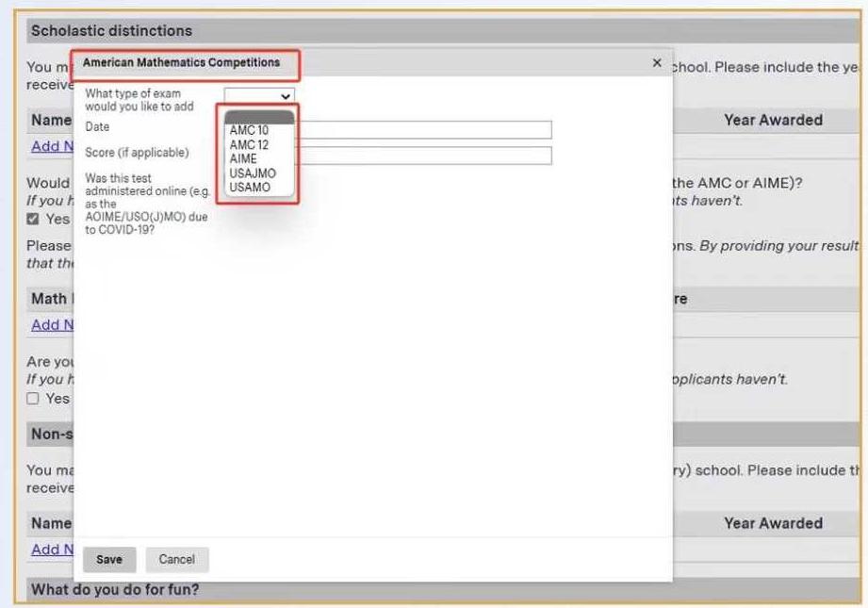Cancel the exam entry dialog

pos(176,559)
